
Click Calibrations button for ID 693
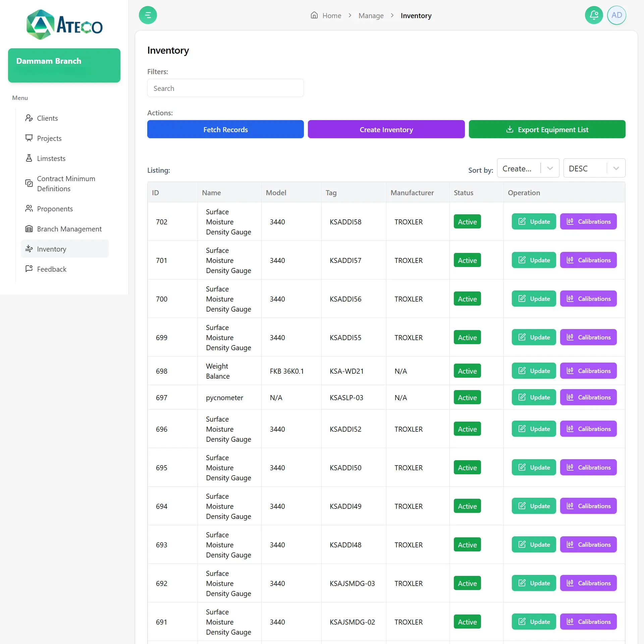pyautogui.click(x=588, y=544)
